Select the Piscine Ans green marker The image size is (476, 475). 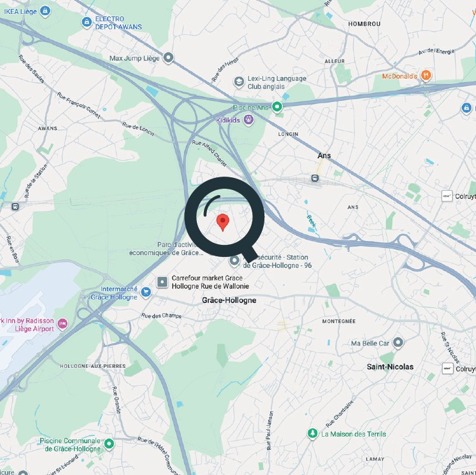[277, 107]
